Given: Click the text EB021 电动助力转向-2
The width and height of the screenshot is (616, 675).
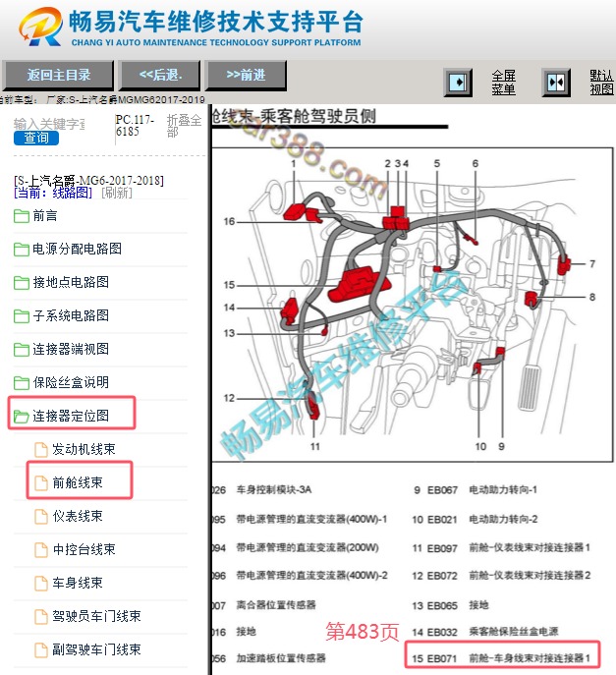Looking at the screenshot, I should point(482,519).
